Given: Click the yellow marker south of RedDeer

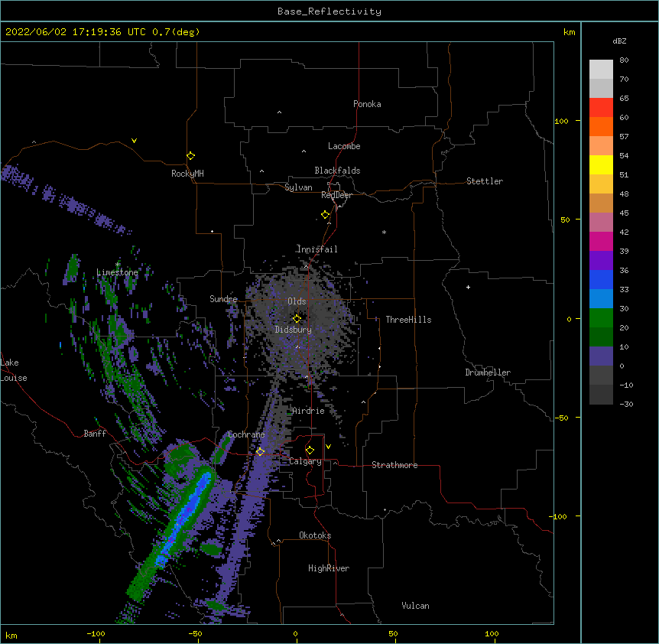Looking at the screenshot, I should pos(325,215).
